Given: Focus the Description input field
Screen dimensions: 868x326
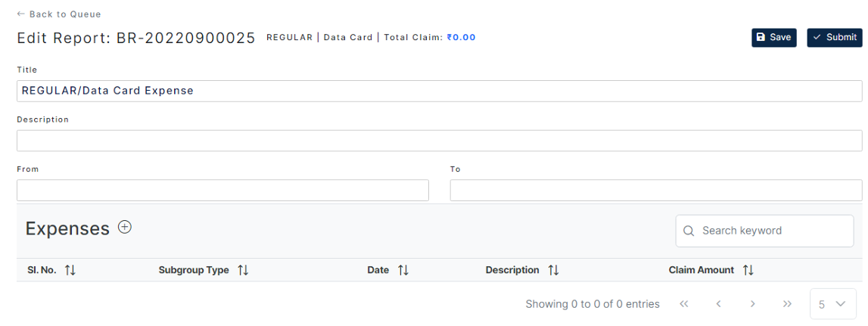Looking at the screenshot, I should coord(440,141).
